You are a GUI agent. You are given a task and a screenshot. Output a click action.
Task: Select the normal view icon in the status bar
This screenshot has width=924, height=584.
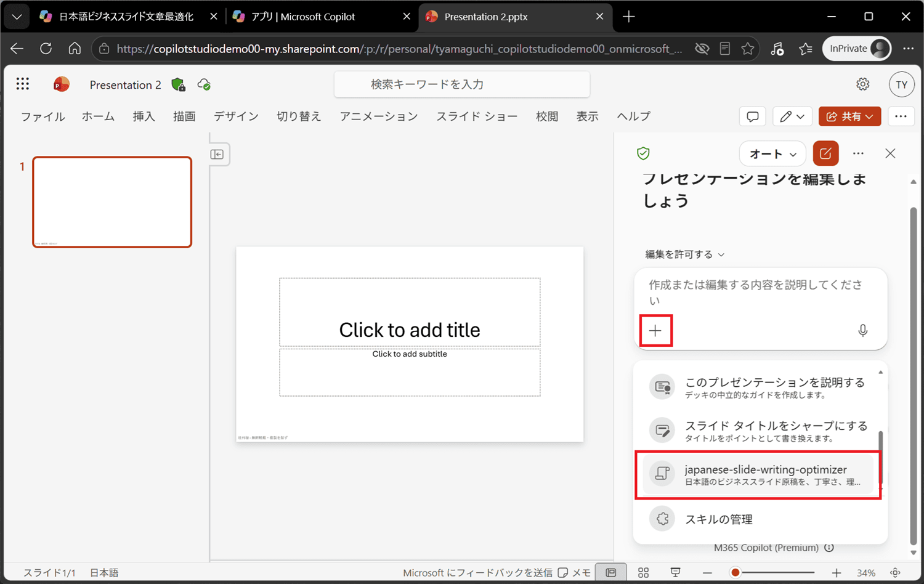tap(611, 573)
